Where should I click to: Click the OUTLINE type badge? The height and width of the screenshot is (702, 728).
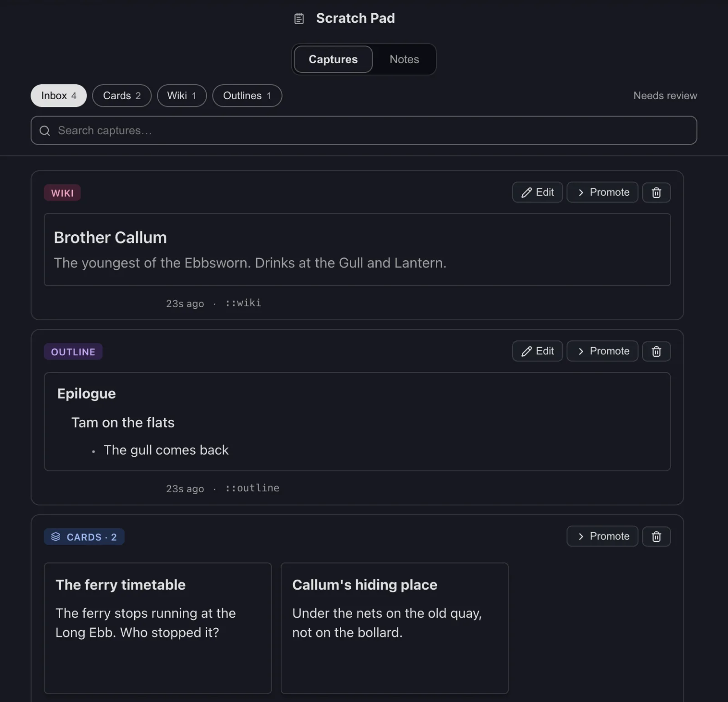[73, 352]
